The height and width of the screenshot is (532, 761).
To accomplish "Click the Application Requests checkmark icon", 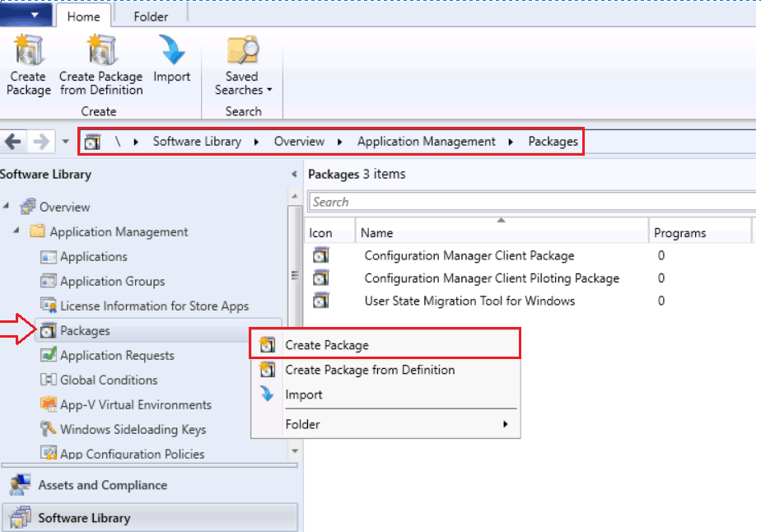I will point(48,354).
